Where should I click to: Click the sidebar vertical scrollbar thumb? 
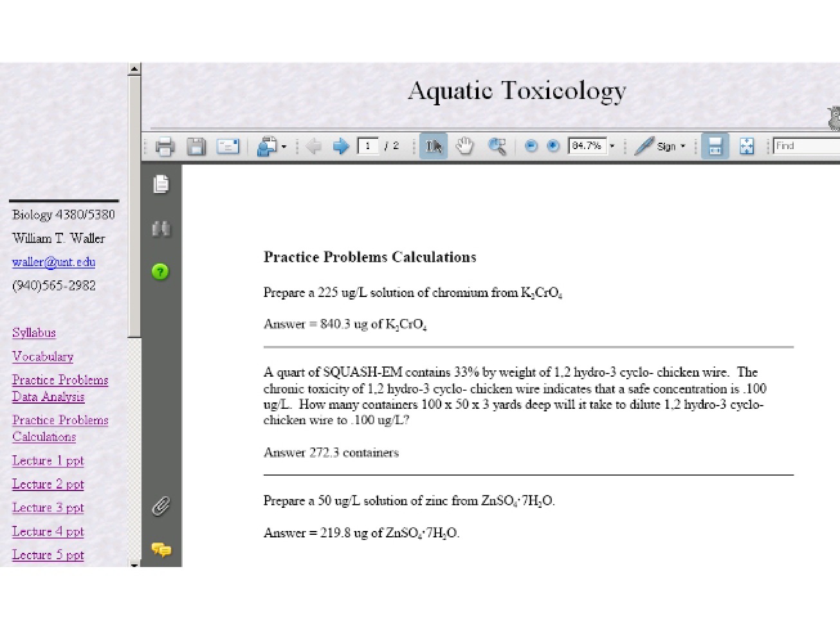point(134,206)
